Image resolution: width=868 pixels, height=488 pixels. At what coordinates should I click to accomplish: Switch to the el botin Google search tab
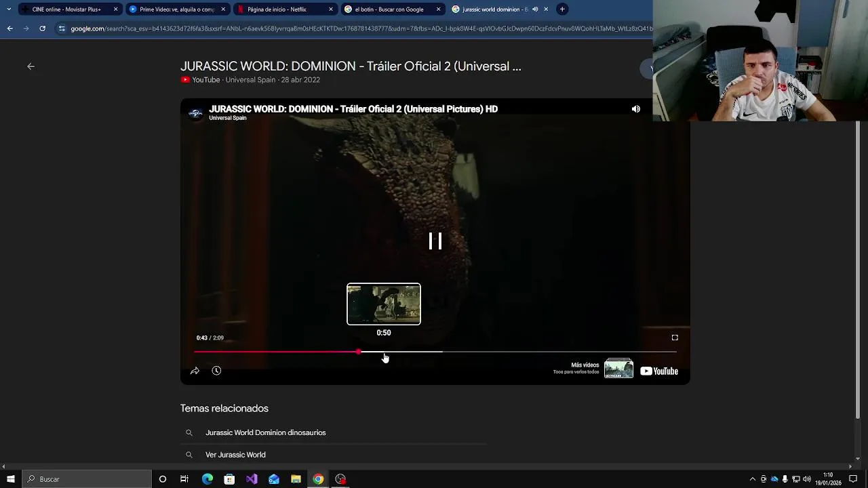389,9
